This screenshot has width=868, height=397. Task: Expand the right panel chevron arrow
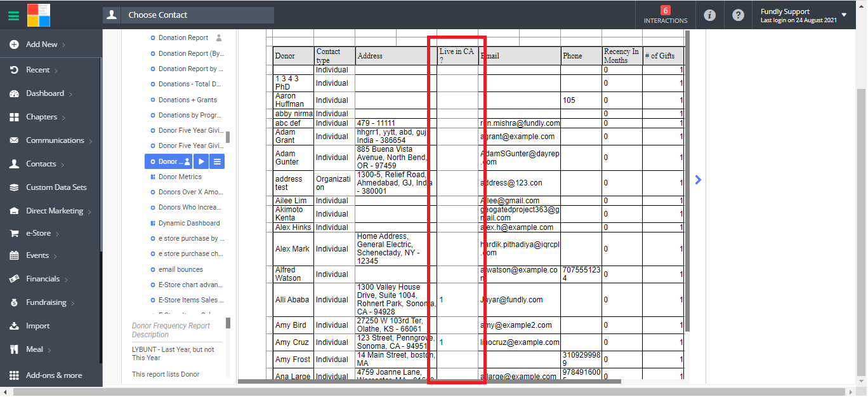[698, 180]
